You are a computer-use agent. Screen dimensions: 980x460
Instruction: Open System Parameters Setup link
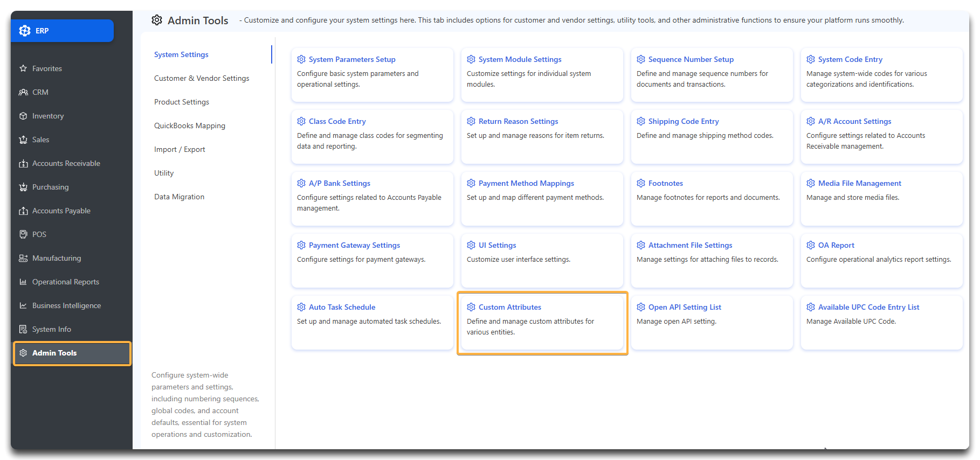tap(351, 59)
